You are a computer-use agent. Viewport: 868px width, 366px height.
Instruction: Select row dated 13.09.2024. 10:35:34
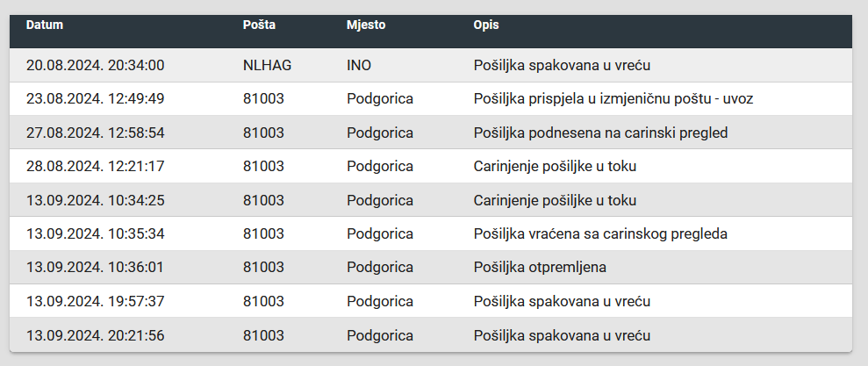pyautogui.click(x=431, y=233)
